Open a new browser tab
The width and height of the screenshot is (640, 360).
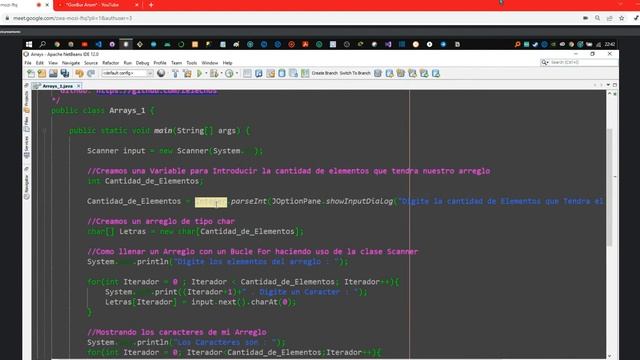[151, 5]
